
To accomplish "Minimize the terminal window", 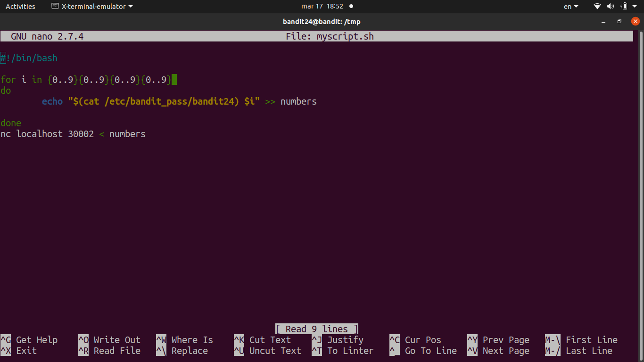I will tap(604, 22).
